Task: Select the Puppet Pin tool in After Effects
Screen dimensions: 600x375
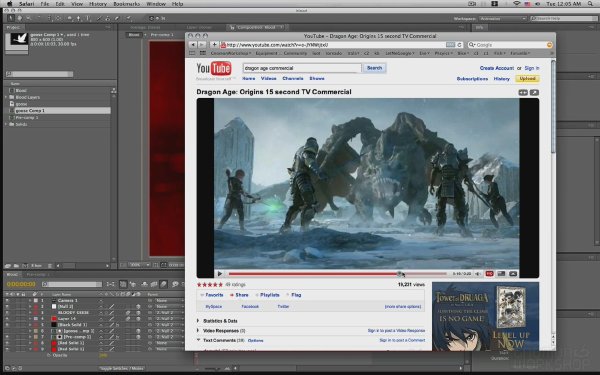Action: coord(129,18)
